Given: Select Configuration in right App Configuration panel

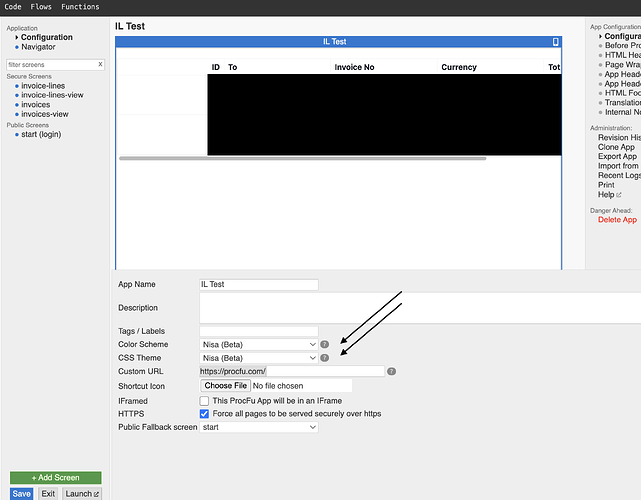Looking at the screenshot, I should (x=623, y=36).
